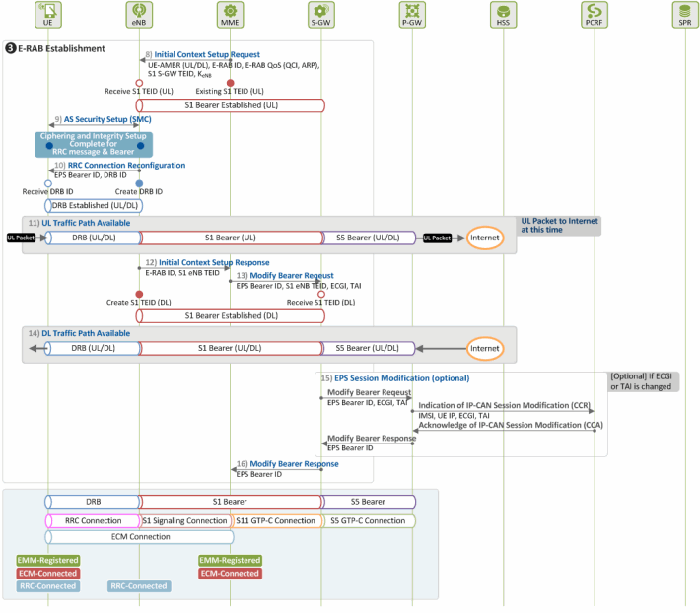Click the step 3 circle badge next to E-RAB Establishment

tap(11, 48)
